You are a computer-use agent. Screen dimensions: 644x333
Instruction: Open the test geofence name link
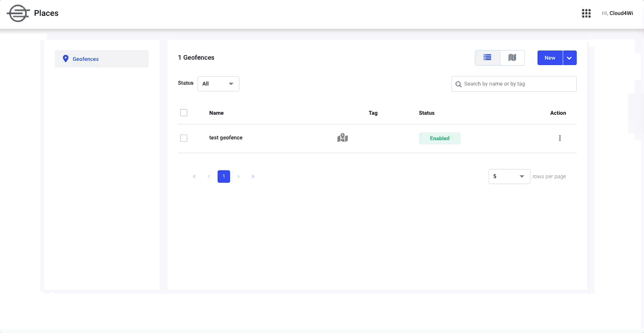click(x=226, y=138)
